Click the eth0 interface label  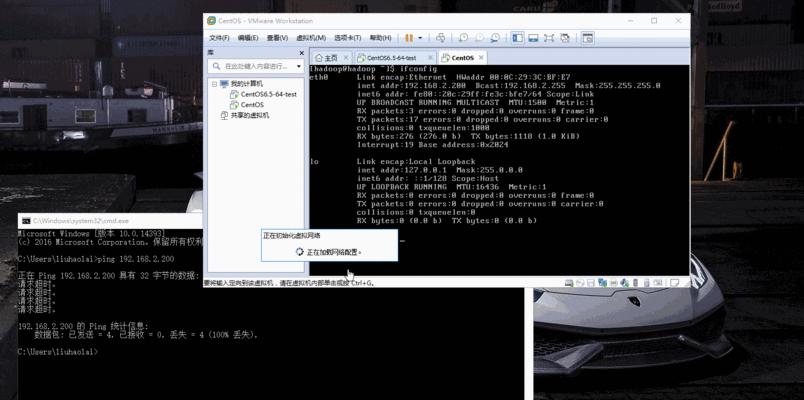(x=318, y=77)
